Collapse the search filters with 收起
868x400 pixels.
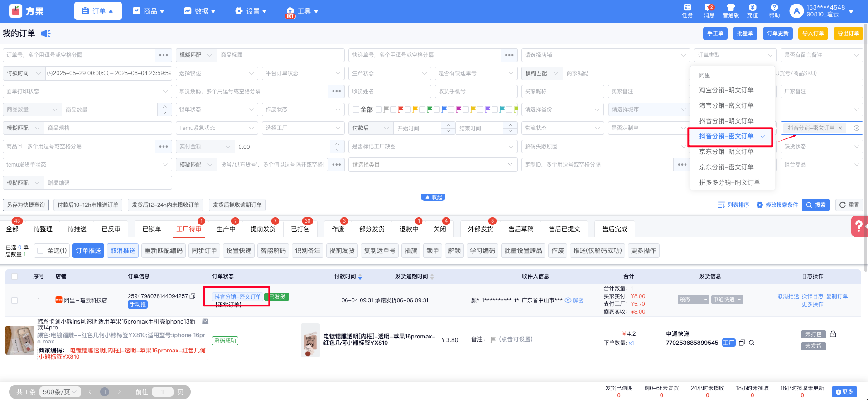coord(434,197)
